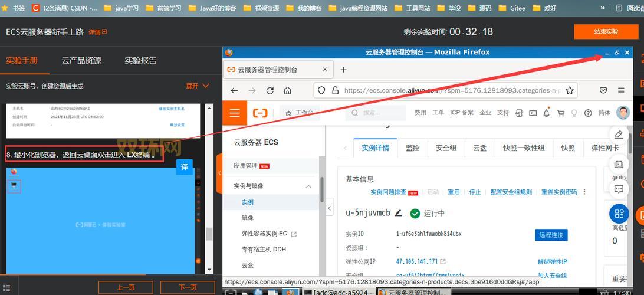Click the blue grid apps floating button

click(x=619, y=214)
